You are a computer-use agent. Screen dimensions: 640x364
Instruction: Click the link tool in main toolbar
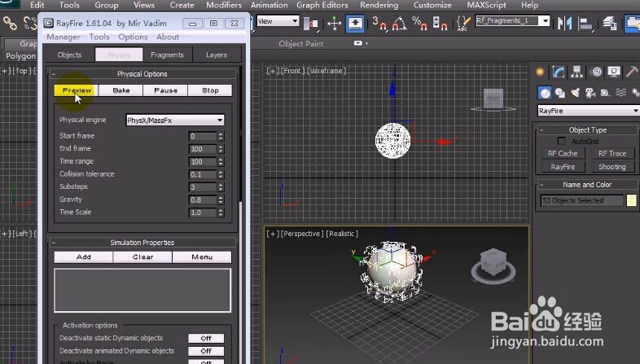point(10,24)
